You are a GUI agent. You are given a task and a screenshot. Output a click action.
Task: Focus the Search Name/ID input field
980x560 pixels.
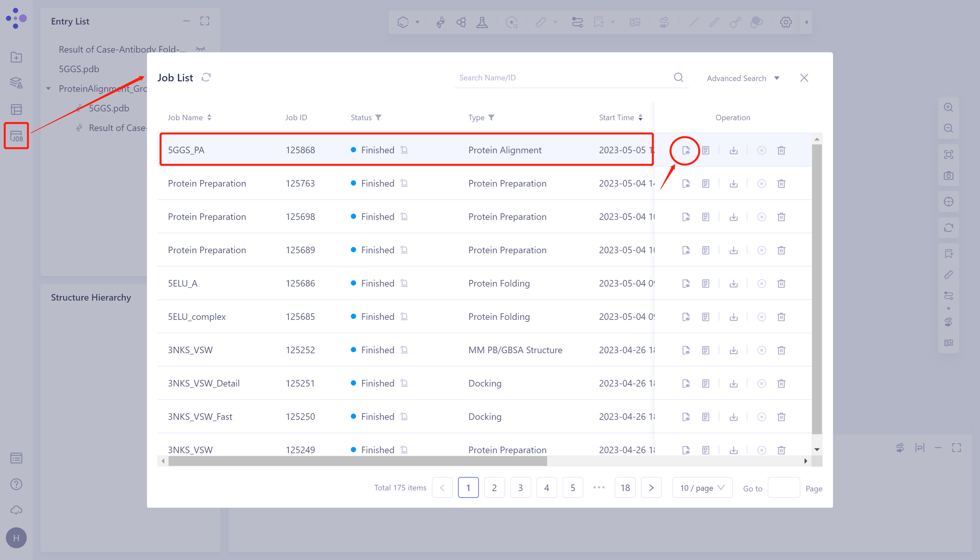(x=561, y=78)
